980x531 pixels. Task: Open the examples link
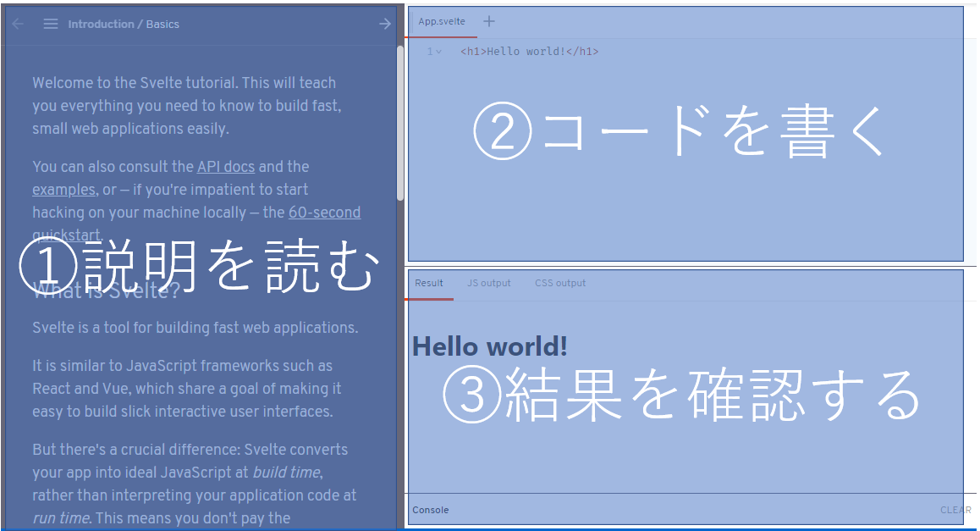(x=63, y=190)
